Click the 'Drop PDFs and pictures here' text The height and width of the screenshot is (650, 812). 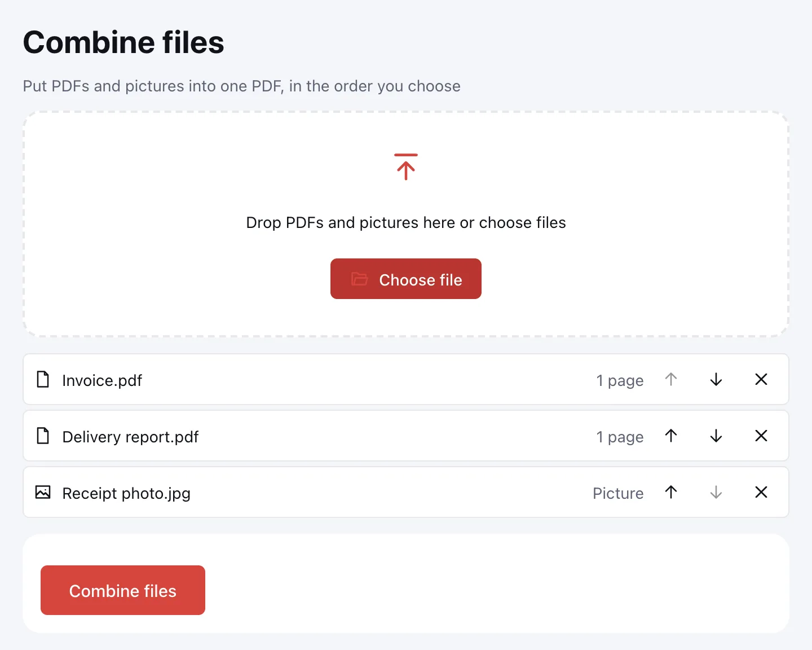[x=351, y=222]
